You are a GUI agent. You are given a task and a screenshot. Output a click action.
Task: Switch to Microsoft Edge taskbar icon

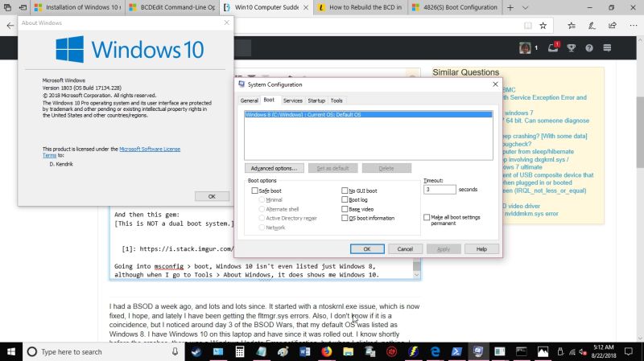(435, 351)
